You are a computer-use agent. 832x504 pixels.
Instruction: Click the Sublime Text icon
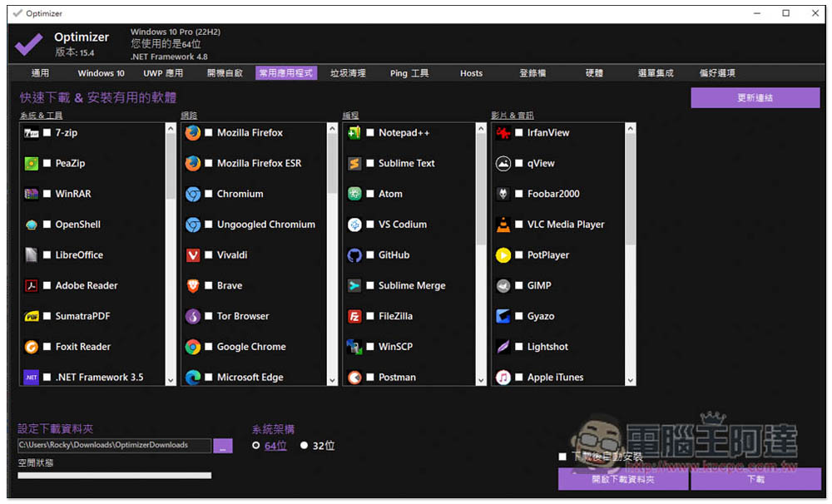point(354,163)
